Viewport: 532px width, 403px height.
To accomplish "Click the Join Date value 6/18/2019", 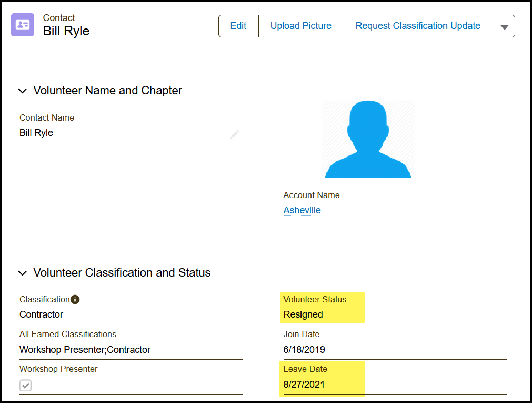I will (x=304, y=350).
